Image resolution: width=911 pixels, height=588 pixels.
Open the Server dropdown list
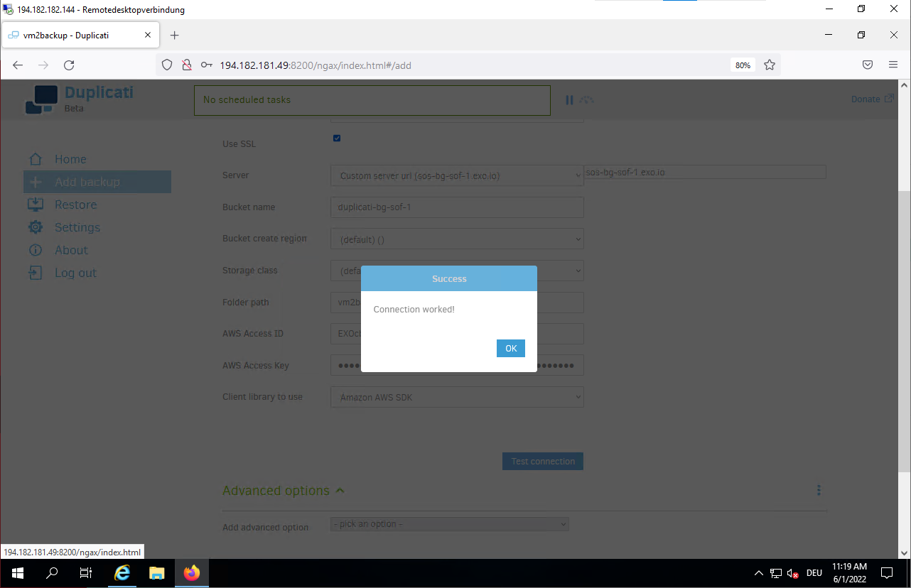(x=456, y=175)
